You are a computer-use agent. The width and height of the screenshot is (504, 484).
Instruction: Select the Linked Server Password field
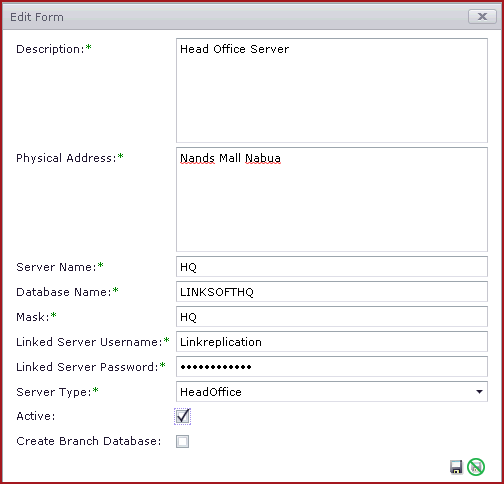pos(332,367)
